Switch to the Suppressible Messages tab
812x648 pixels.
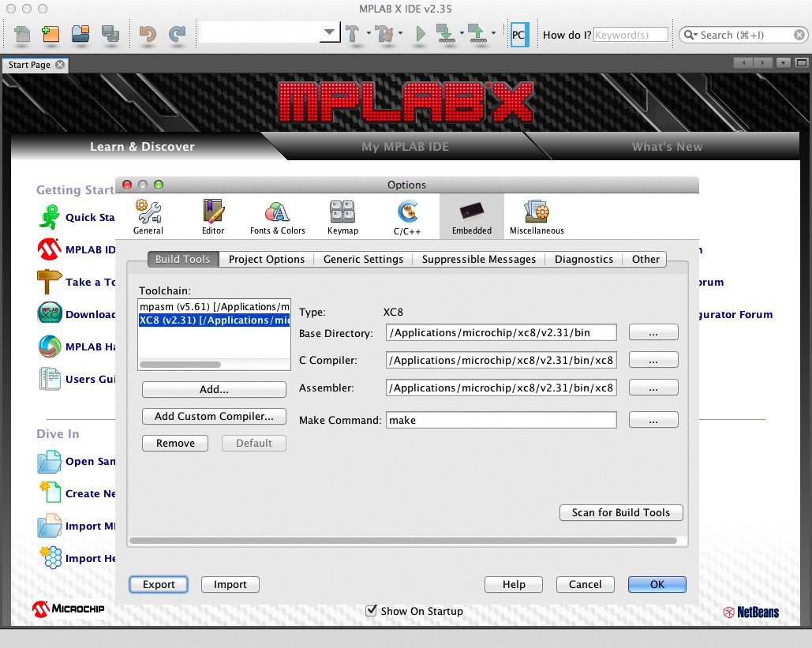(x=478, y=259)
